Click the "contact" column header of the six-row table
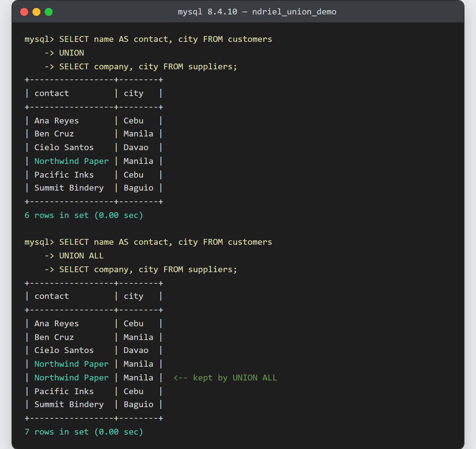This screenshot has width=476, height=449. [x=52, y=93]
